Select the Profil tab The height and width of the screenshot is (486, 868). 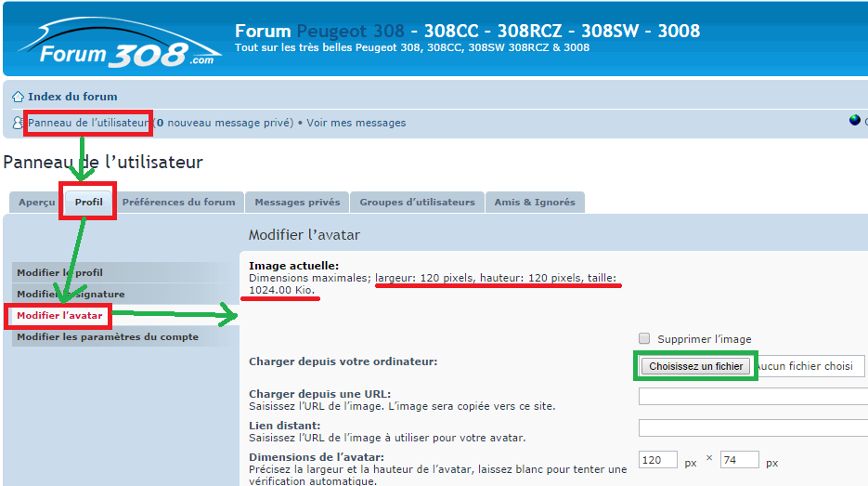(89, 203)
